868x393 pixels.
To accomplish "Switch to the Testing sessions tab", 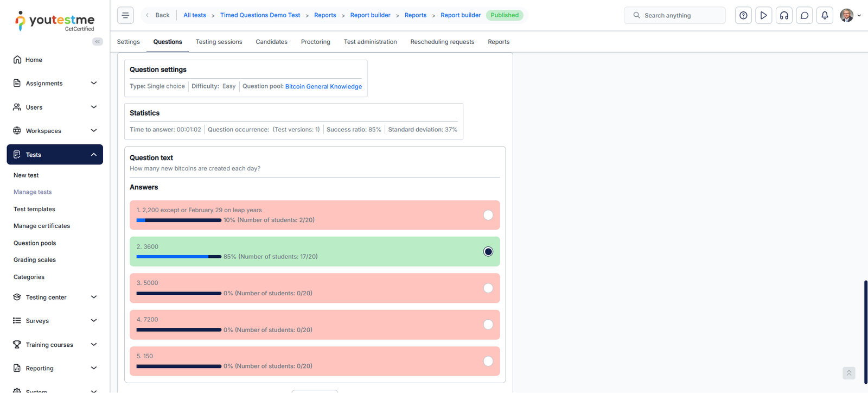I will click(x=219, y=42).
